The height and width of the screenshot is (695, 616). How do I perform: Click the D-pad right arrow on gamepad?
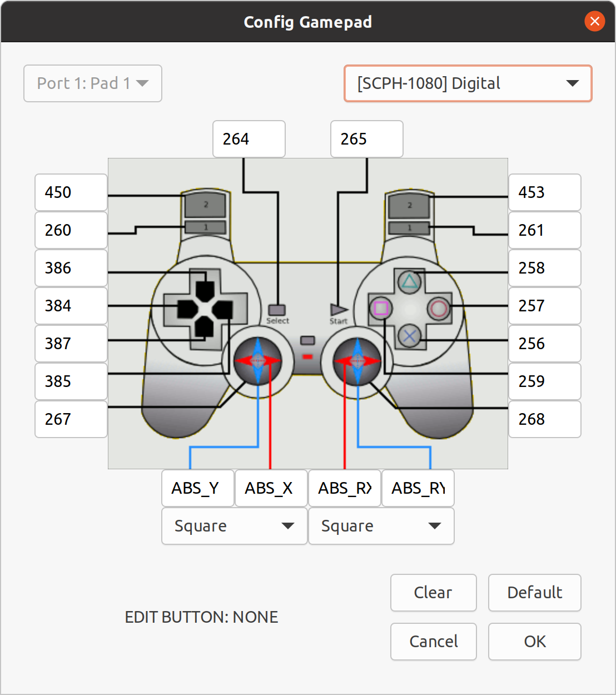coord(223,309)
